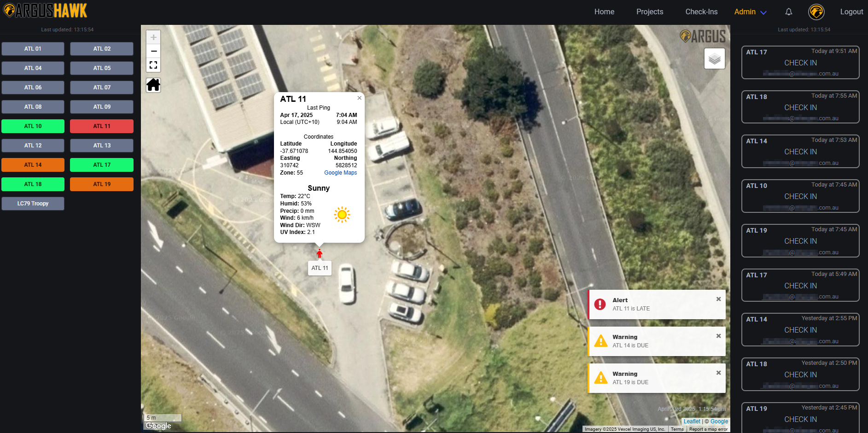This screenshot has height=433, width=868.
Task: Open the map layers control
Action: 714,59
